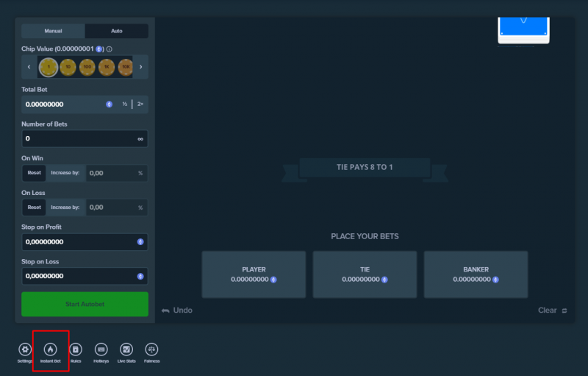Select the 10K value chip
The width and height of the screenshot is (588, 376).
coord(126,67)
